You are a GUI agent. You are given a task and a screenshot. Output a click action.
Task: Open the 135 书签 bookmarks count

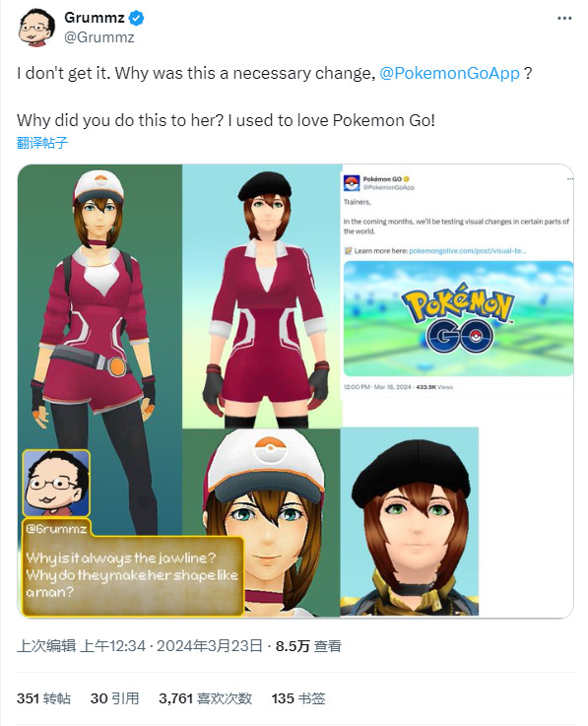click(x=298, y=698)
